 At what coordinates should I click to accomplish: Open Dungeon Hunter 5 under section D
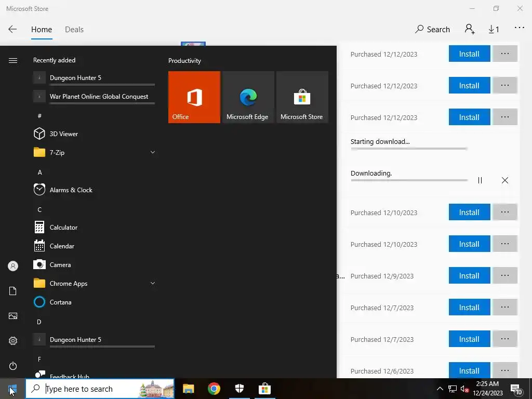click(94, 340)
